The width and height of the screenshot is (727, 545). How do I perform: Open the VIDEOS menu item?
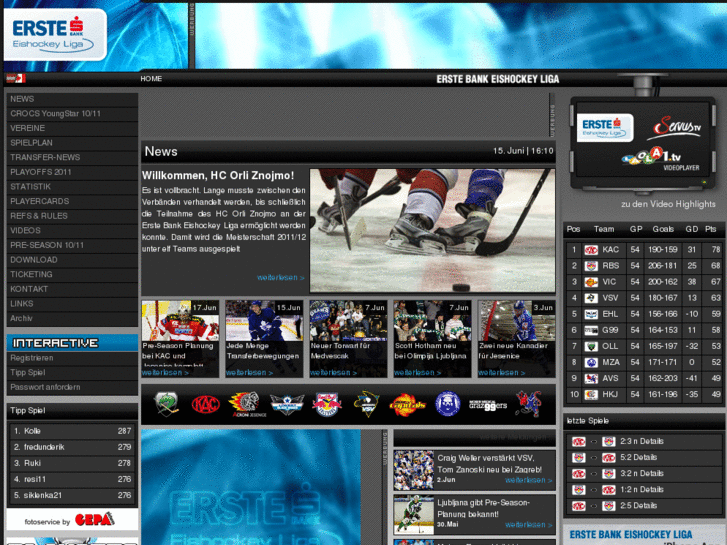(x=72, y=231)
